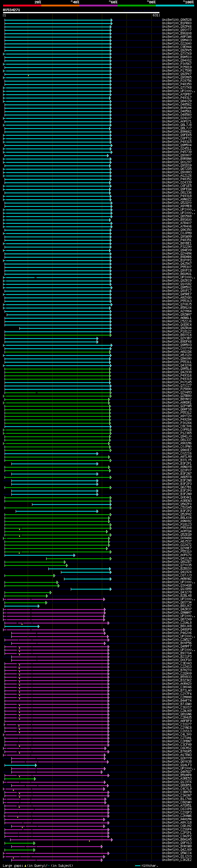Select the UniRef100_A8D5T8 entry
The height and width of the screenshot is (868, 197).
click(x=177, y=477)
